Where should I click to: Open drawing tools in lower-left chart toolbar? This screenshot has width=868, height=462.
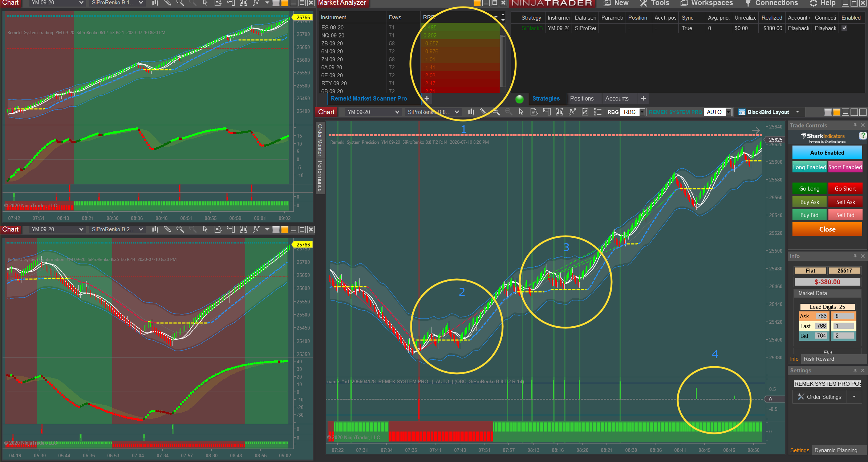(x=167, y=229)
